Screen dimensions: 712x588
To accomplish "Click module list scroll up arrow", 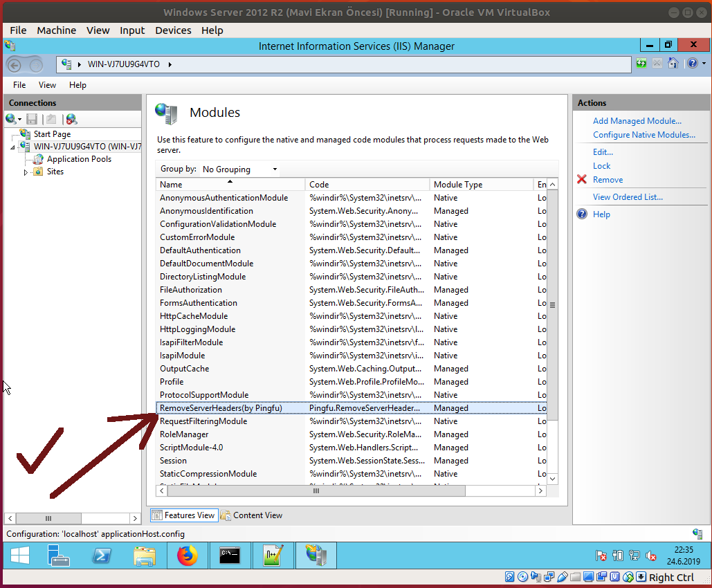I will (552, 184).
